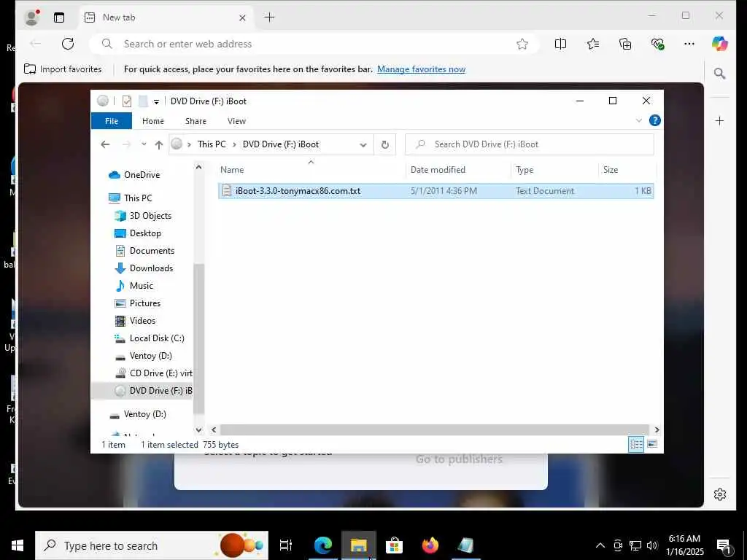The image size is (747, 560).
Task: Open Edge Settings and more menu
Action: tap(689, 44)
